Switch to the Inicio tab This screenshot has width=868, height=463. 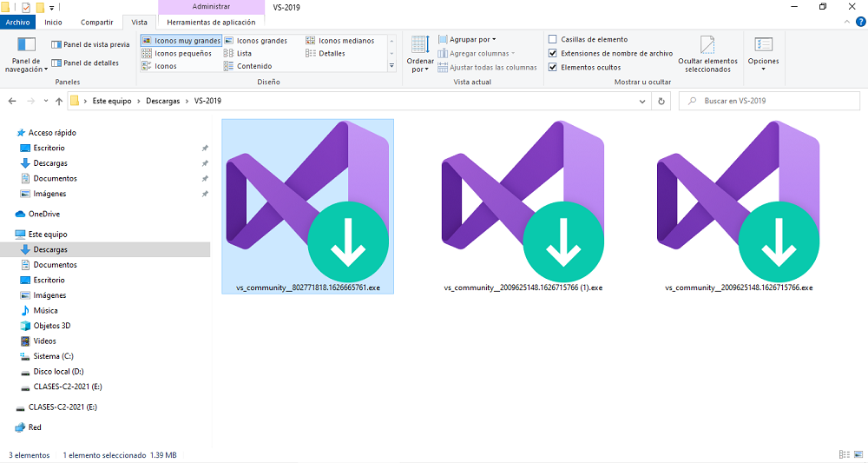click(53, 23)
